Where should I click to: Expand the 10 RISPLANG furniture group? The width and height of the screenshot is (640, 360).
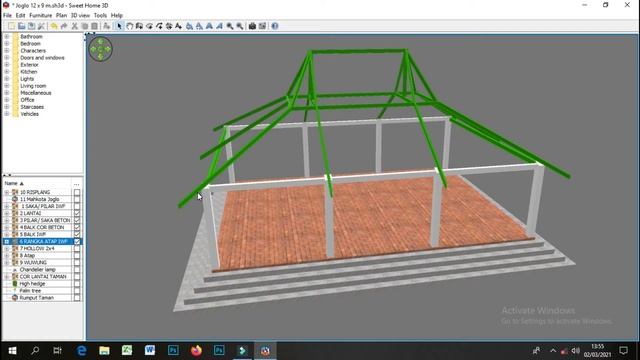coord(7,192)
